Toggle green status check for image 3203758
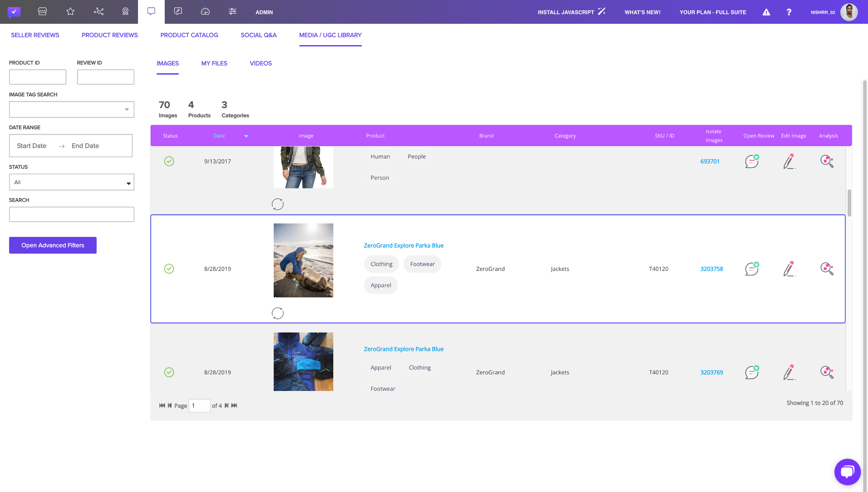 (x=169, y=269)
